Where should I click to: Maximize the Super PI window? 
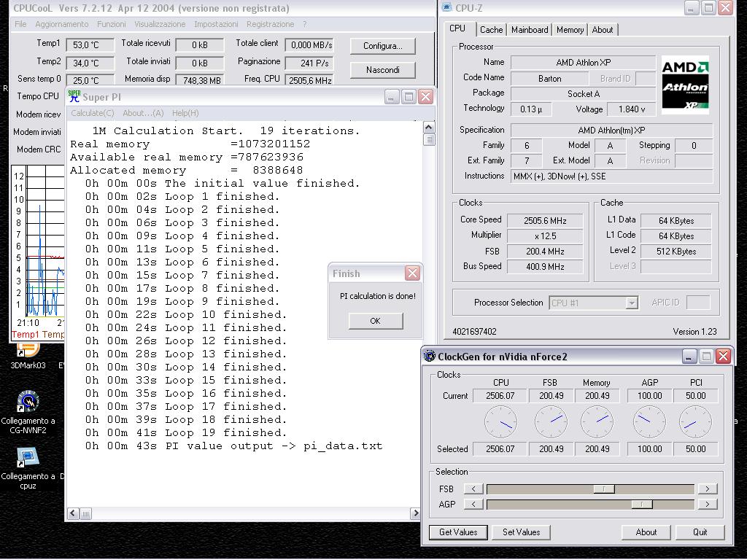coord(409,97)
